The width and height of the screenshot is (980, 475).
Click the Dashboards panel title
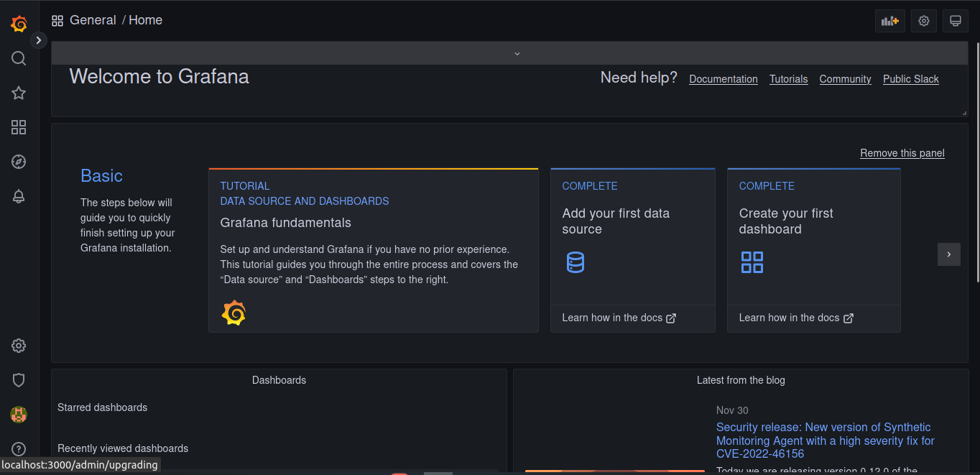tap(279, 380)
